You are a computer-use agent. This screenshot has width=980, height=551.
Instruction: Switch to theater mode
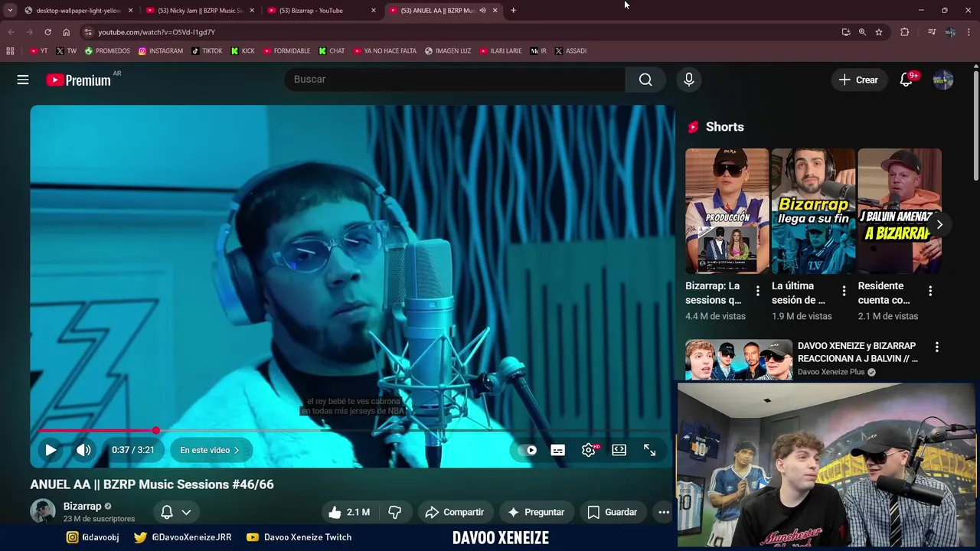click(619, 450)
